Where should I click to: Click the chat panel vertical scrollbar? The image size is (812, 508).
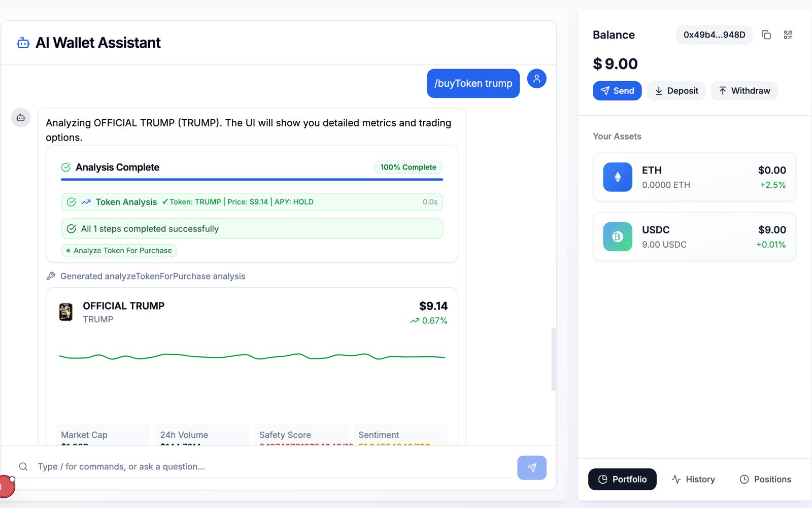coord(553,359)
